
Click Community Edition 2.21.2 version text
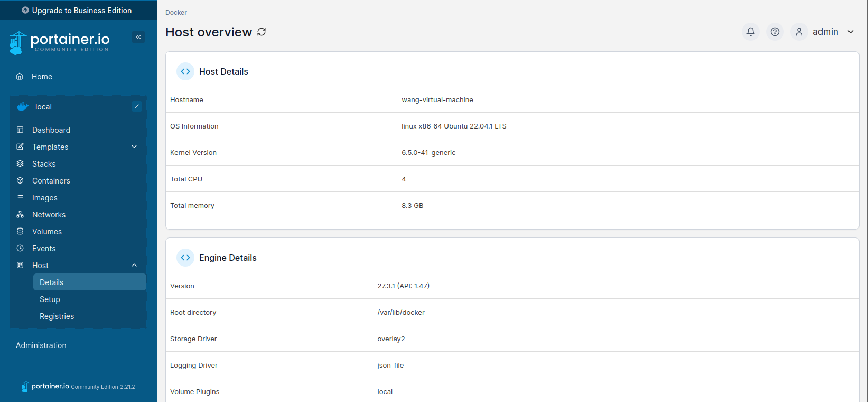tap(103, 387)
